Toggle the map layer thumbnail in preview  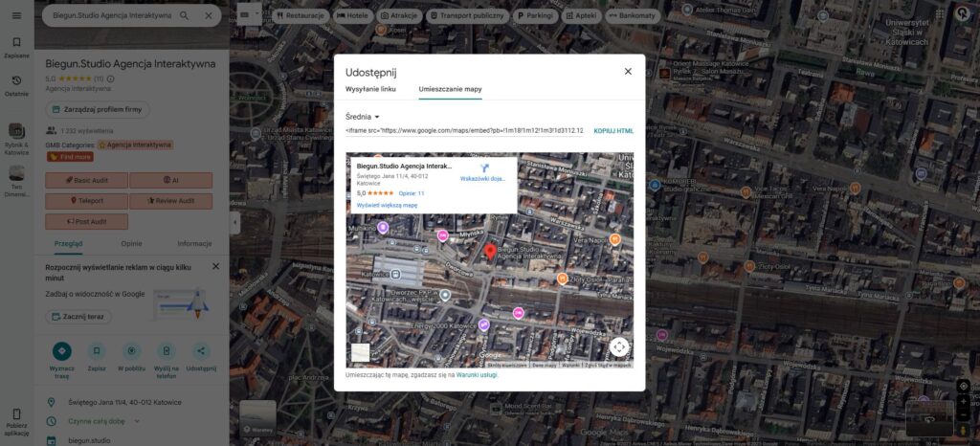pyautogui.click(x=360, y=352)
